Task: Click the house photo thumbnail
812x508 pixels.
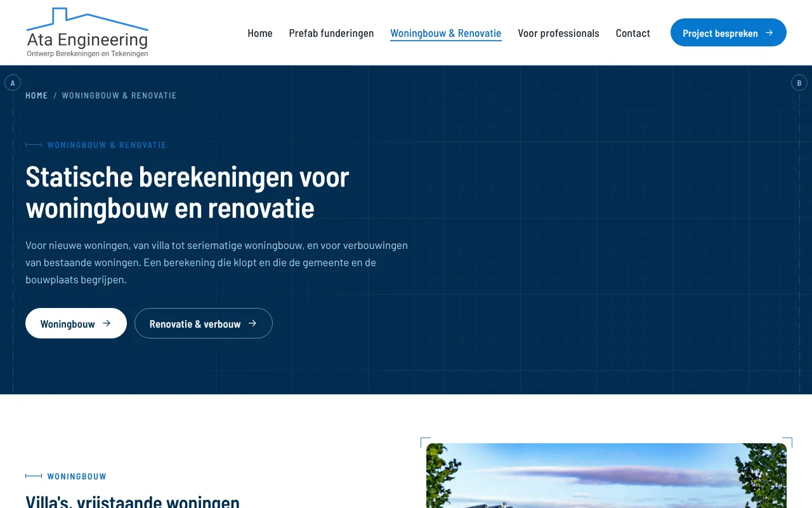Action: pos(606,476)
